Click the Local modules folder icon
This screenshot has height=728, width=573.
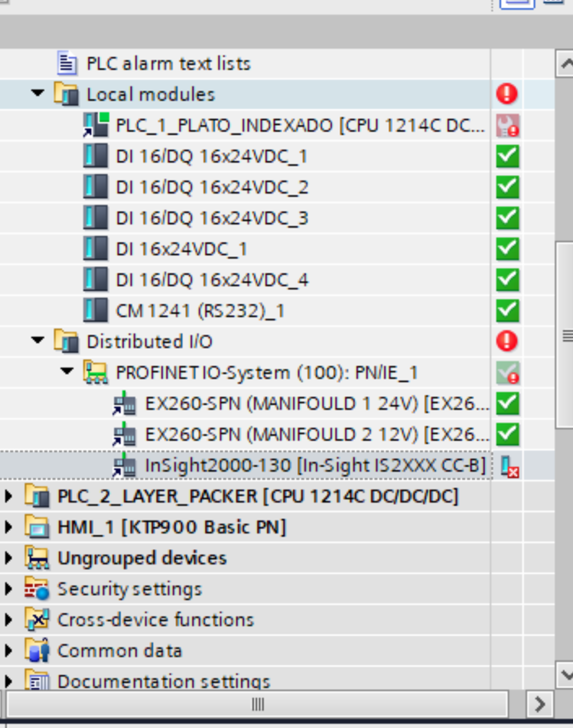(66, 94)
